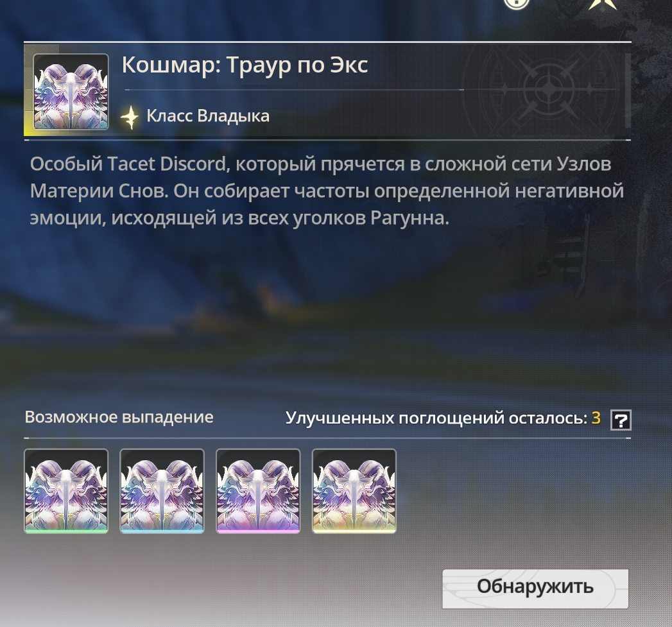Open the enhanced absorption help question mark
This screenshot has height=627, width=672.
(x=621, y=420)
